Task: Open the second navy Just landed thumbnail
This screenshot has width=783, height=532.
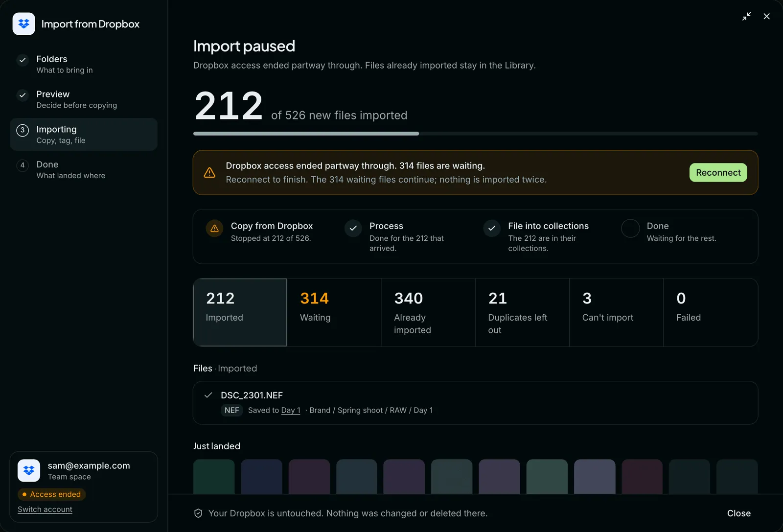Action: tap(261, 477)
